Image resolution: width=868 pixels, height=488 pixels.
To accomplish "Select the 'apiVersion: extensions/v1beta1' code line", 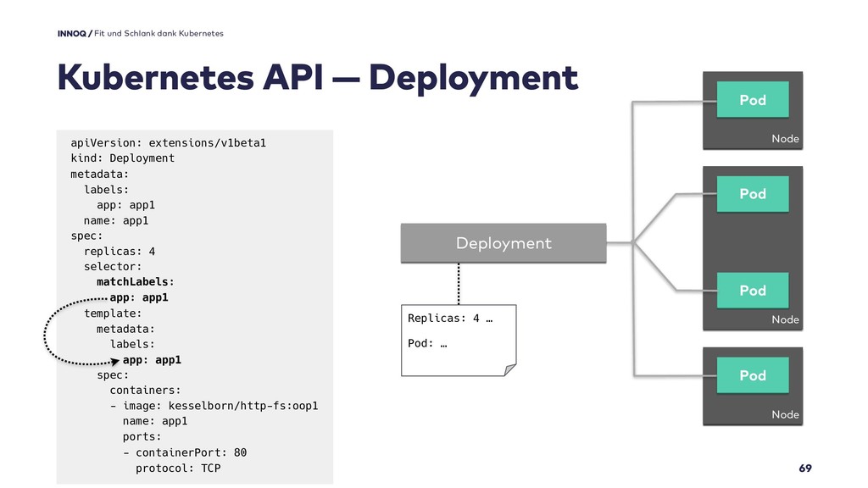I will [x=169, y=142].
